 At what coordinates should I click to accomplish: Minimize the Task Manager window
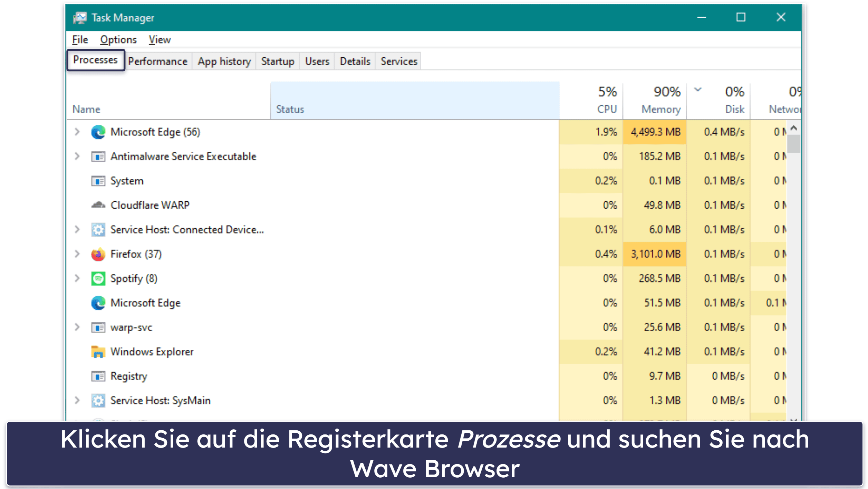[x=702, y=17]
